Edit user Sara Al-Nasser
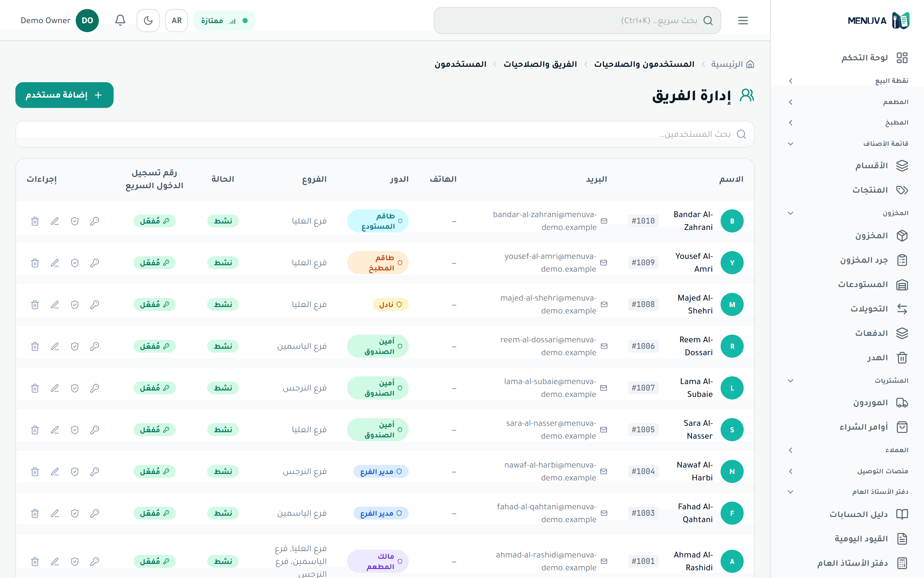 click(x=55, y=430)
